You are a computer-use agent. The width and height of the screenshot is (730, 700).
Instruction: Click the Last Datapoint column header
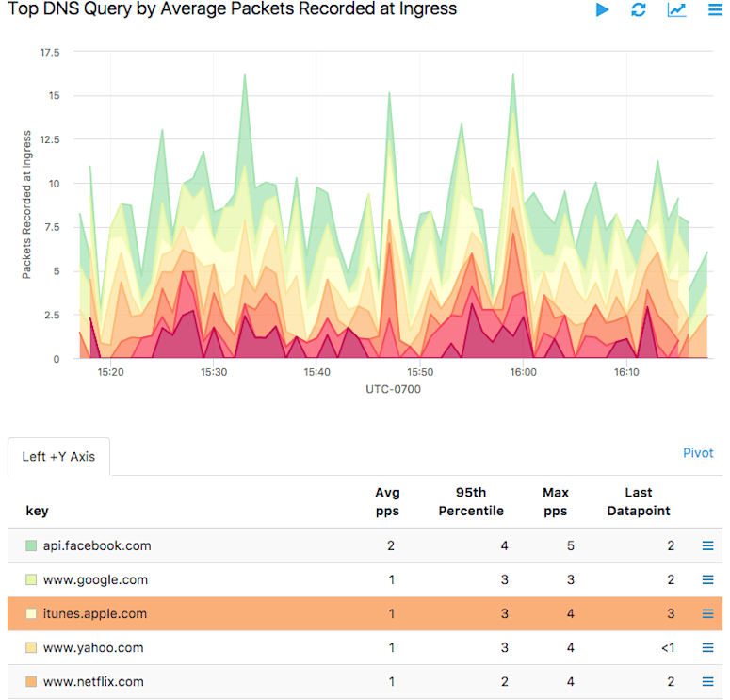point(639,501)
